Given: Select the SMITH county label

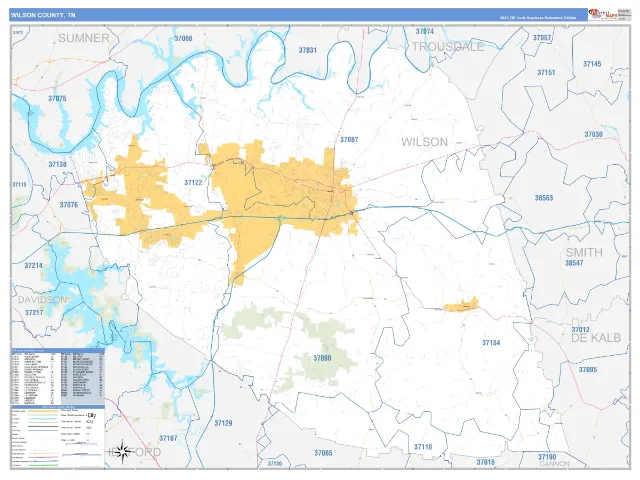Looking at the screenshot, I should click(x=584, y=252).
